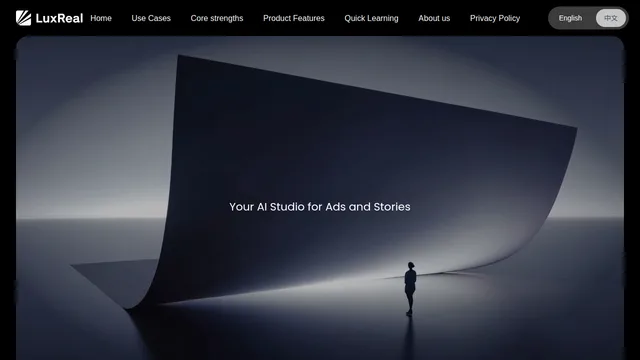The image size is (640, 360).
Task: Click the hero headline 'Your AI Studio for Ads and Stories'
Action: (x=320, y=207)
